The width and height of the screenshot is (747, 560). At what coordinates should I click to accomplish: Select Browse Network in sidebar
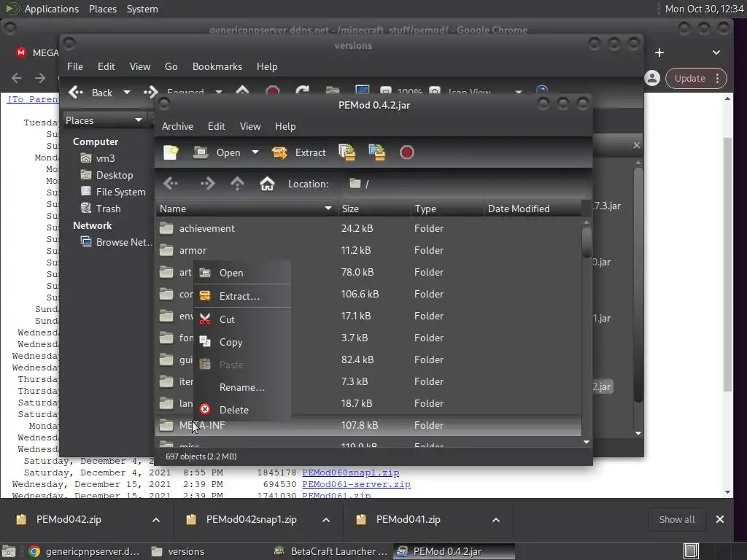116,242
